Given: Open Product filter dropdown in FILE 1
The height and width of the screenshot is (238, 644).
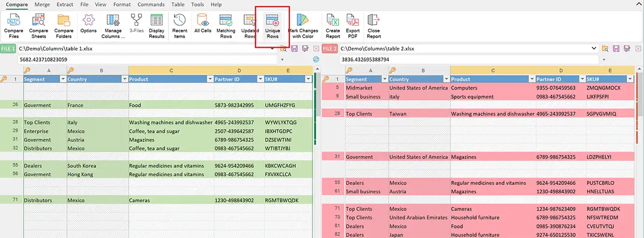Looking at the screenshot, I should 209,79.
